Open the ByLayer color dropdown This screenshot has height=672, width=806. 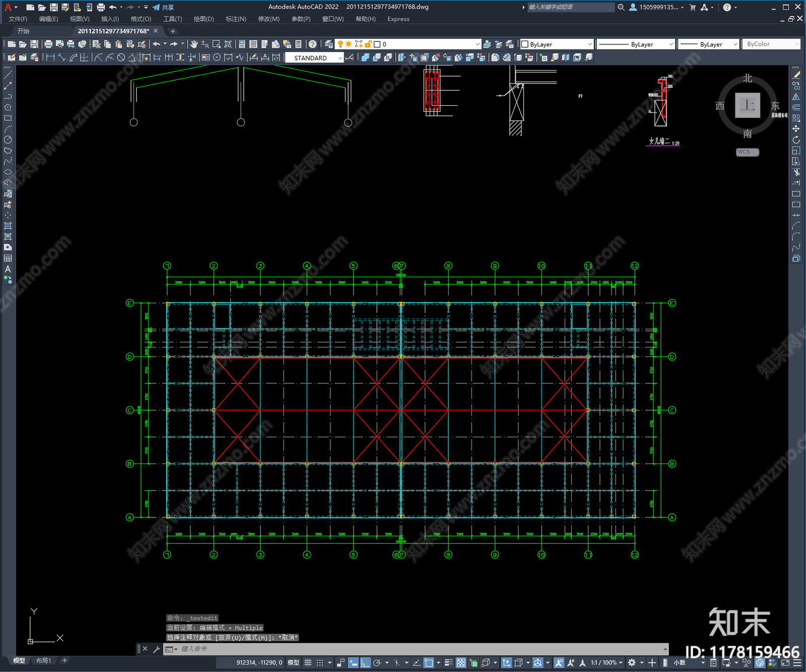click(x=557, y=44)
